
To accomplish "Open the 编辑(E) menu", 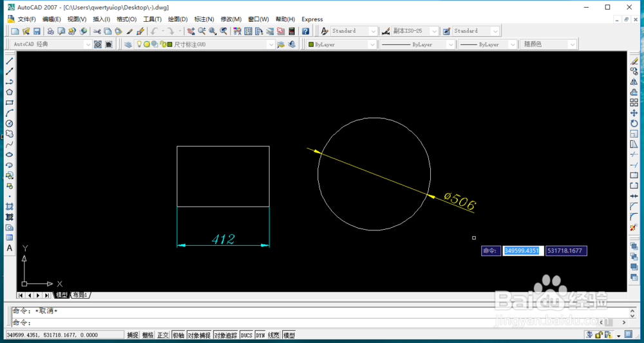I will [x=52, y=19].
